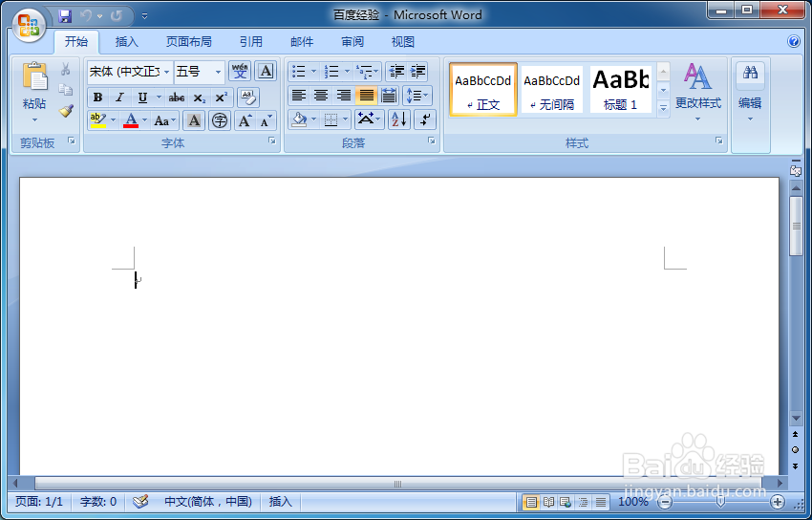Open the font size dropdown 五号
The height and width of the screenshot is (520, 812).
click(218, 72)
